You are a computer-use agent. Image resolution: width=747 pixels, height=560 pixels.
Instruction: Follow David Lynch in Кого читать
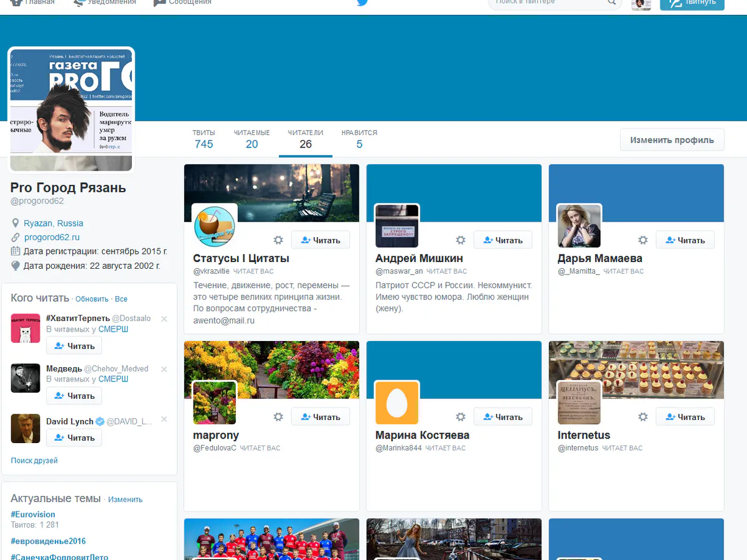[x=74, y=437]
